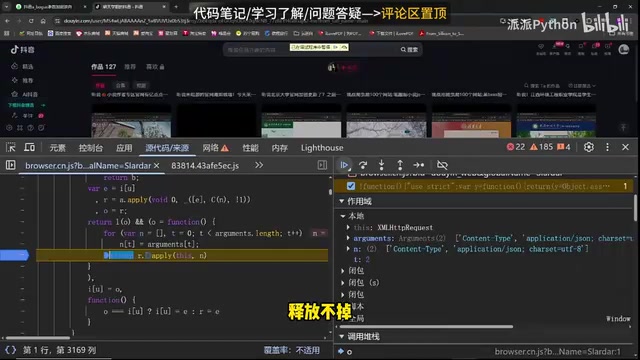Select the 作品 127 tab on profile
The height and width of the screenshot is (360, 640).
click(103, 67)
